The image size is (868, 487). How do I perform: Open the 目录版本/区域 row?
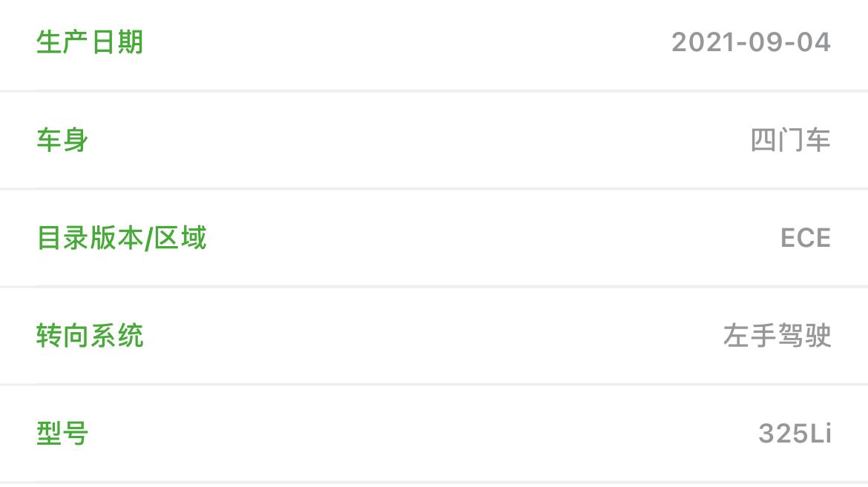click(434, 238)
